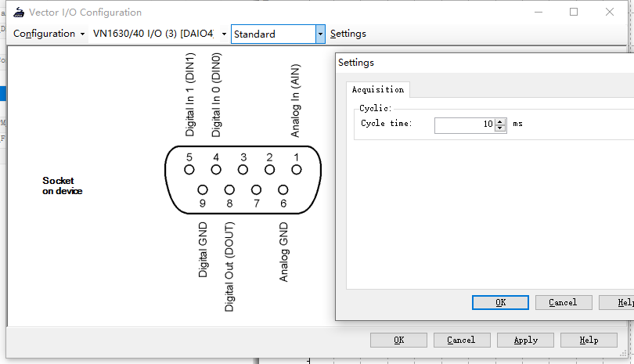Click the ms unit label
This screenshot has width=634, height=364.
pos(518,124)
